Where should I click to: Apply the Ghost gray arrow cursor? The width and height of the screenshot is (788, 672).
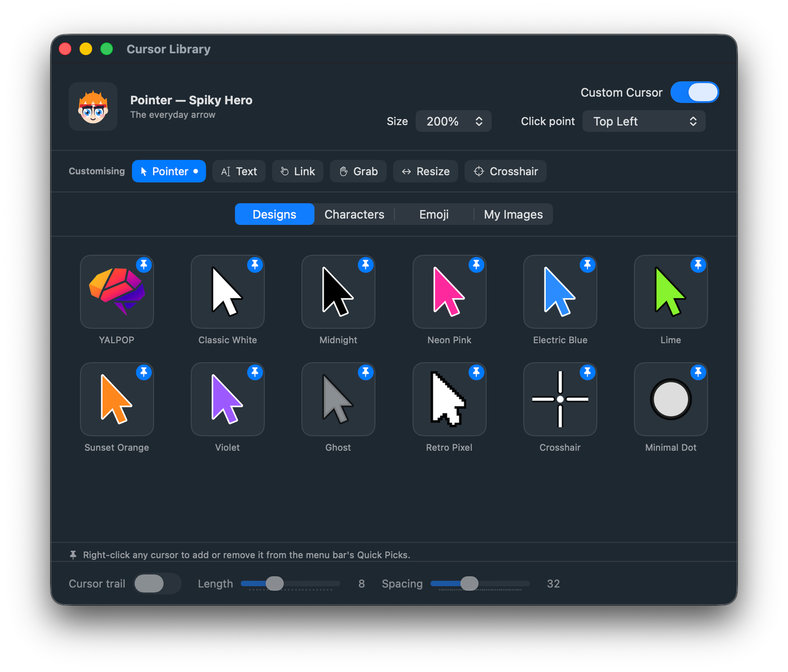pos(338,399)
